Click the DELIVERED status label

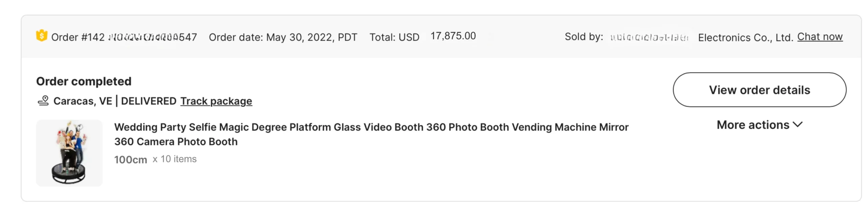149,101
